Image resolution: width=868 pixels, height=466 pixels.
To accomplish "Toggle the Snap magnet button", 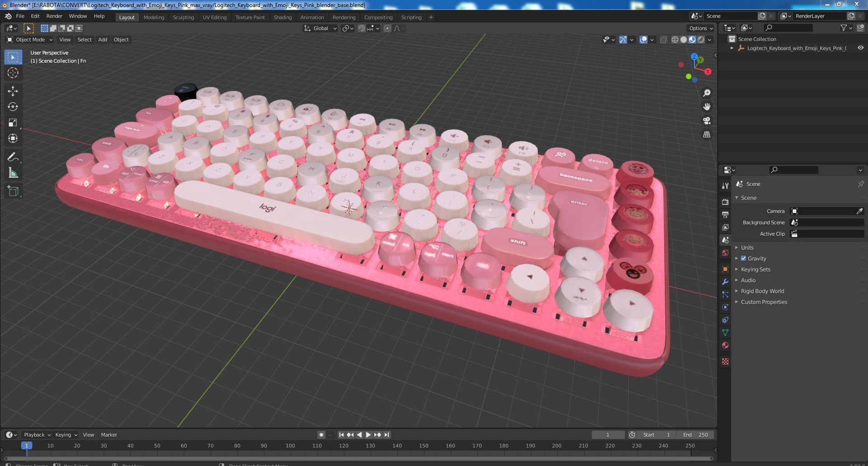I will [361, 29].
